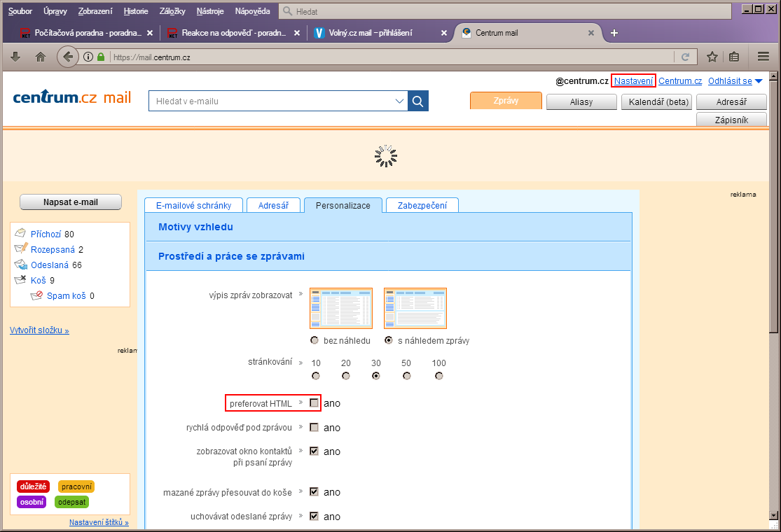This screenshot has height=532, width=781.
Task: Click the green secure padlock icon
Action: [101, 57]
